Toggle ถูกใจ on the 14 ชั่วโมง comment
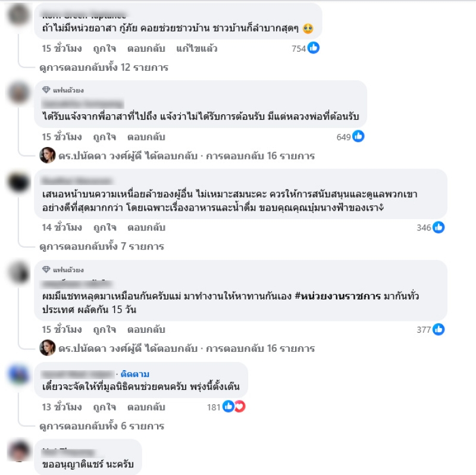This screenshot has width=476, height=475. point(105,227)
